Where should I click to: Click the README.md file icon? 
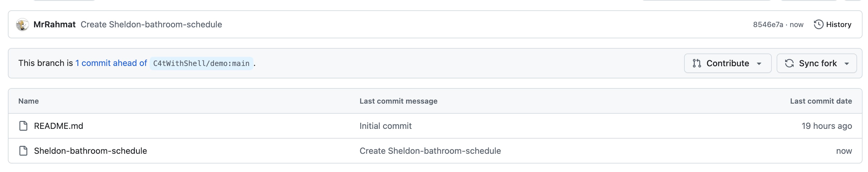23,126
